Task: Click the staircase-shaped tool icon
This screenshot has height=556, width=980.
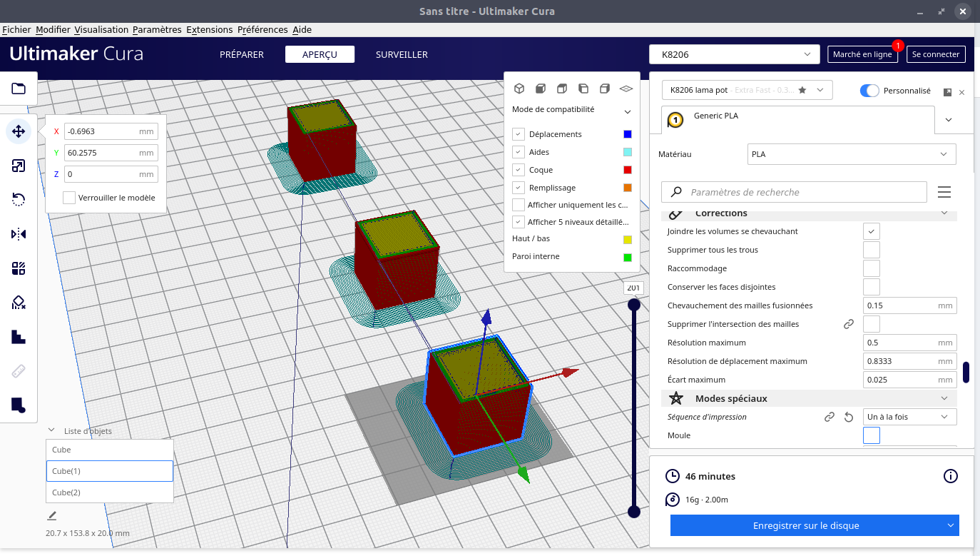Action: click(x=19, y=337)
